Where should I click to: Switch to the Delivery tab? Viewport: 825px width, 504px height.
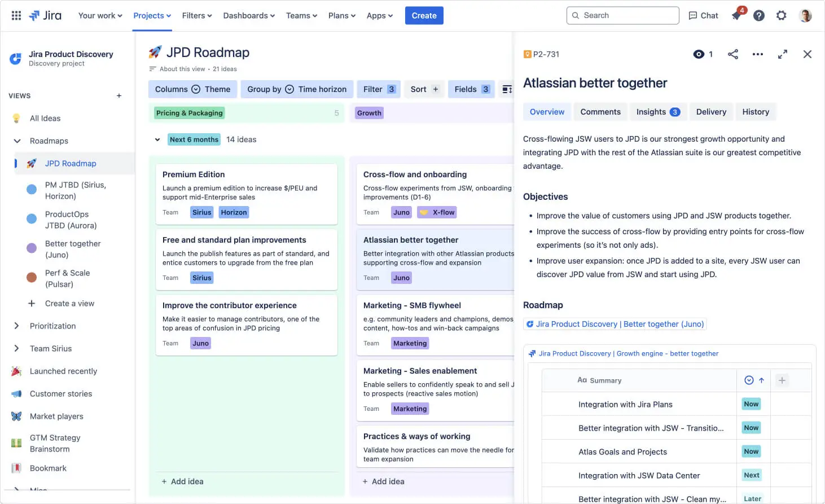[711, 112]
